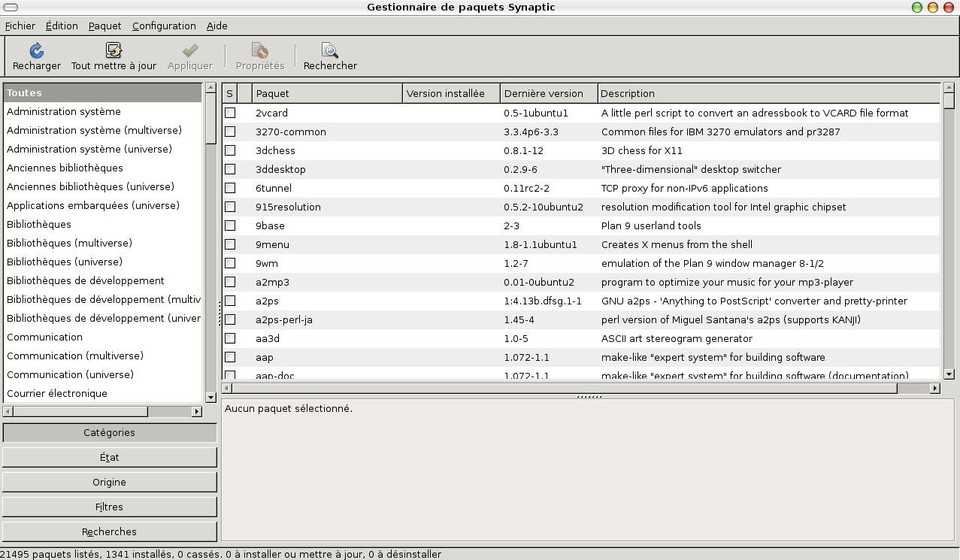960x560 pixels.
Task: Sort by Version installée column header
Action: 451,93
